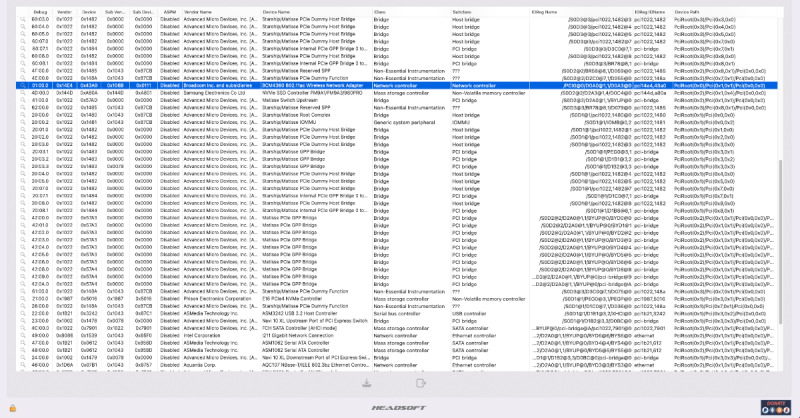
Task: Click magnifier icon in row 4C:00.0 FCH SATA
Action: coord(23,328)
